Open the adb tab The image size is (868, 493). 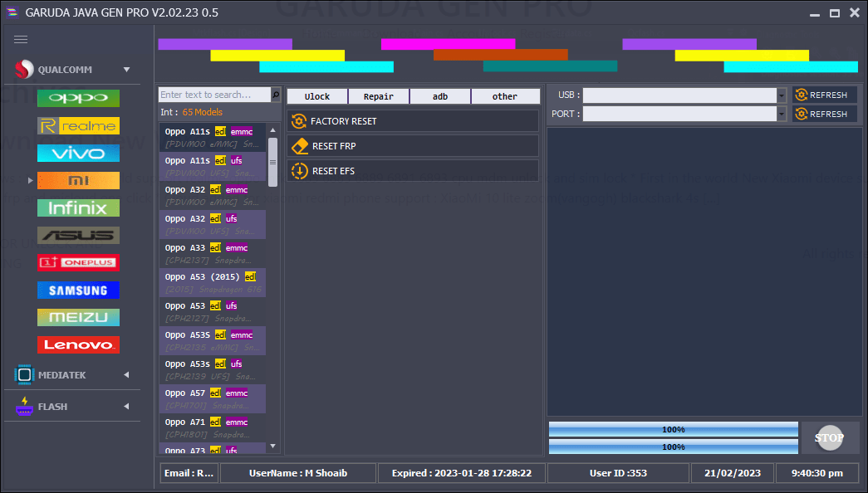tap(439, 95)
